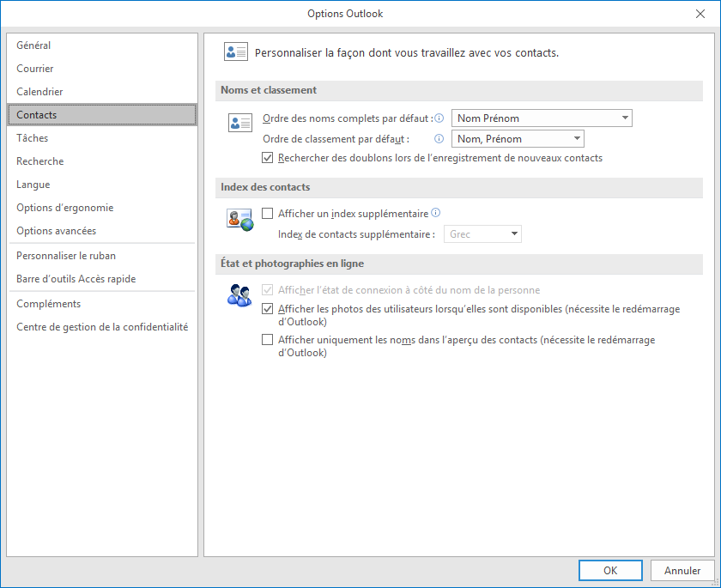Open Options d'ergonomie
721x588 pixels.
[102, 208]
